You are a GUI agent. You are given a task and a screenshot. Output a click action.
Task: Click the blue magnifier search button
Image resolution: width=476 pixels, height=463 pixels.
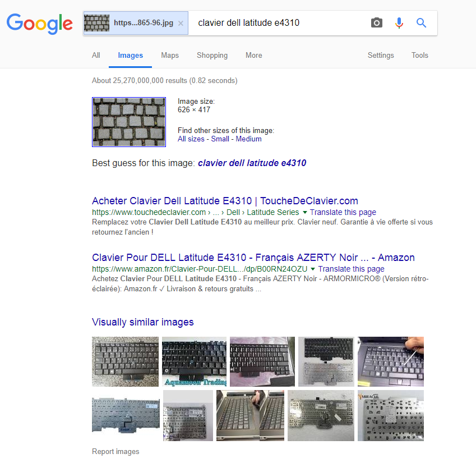tap(421, 23)
